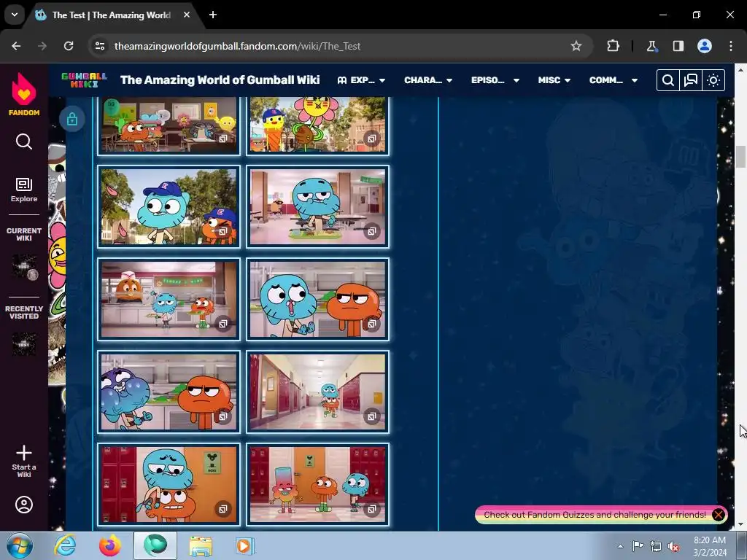Open the Chrome profile avatar
Image resolution: width=747 pixels, height=560 pixels.
(x=705, y=46)
